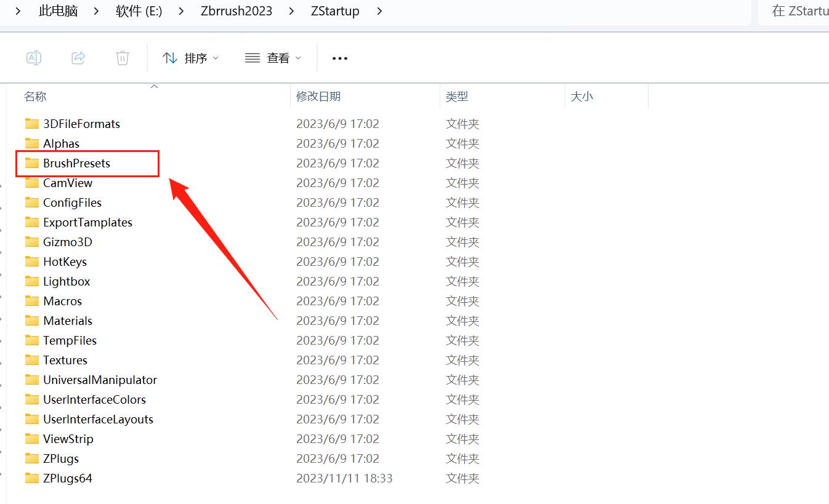The height and width of the screenshot is (504, 829).
Task: Select the Alphas folder icon
Action: [32, 143]
